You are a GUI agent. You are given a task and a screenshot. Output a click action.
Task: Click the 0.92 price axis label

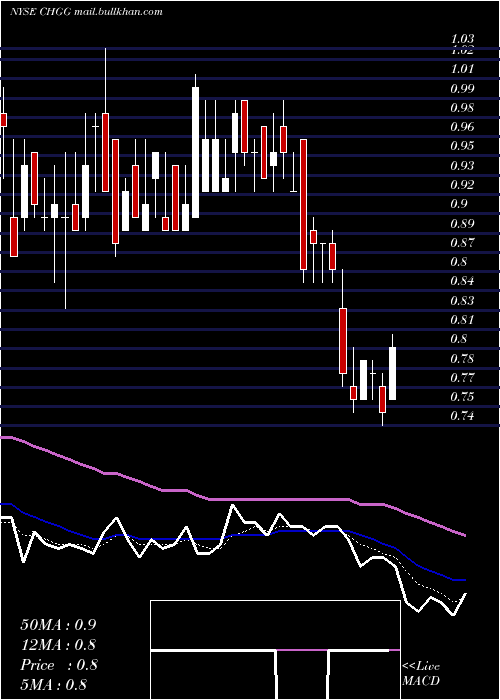[462, 185]
